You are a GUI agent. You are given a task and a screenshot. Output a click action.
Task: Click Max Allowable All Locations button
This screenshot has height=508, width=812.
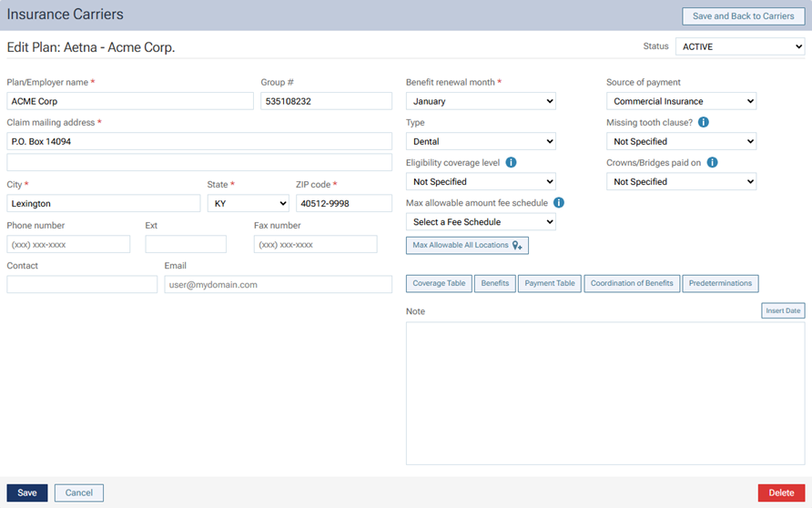[467, 246]
